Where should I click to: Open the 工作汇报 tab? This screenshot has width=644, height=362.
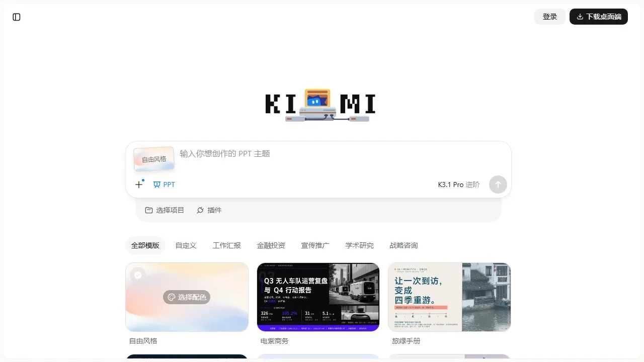coord(227,245)
